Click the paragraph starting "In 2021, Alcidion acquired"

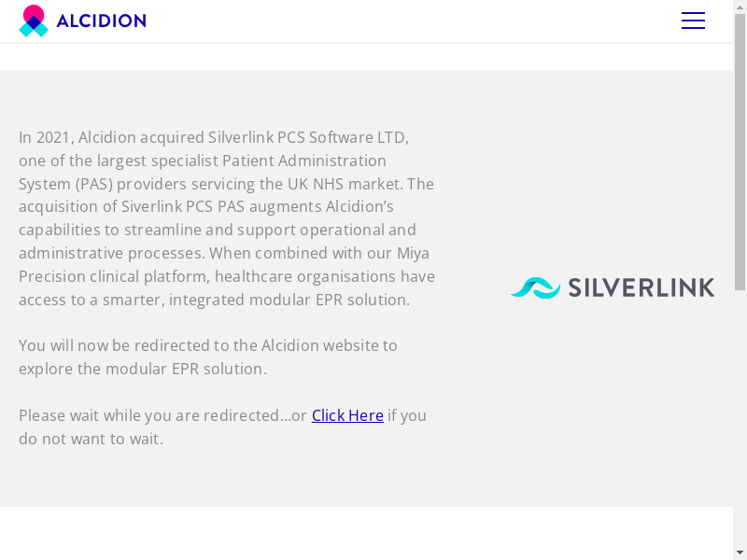tap(227, 218)
